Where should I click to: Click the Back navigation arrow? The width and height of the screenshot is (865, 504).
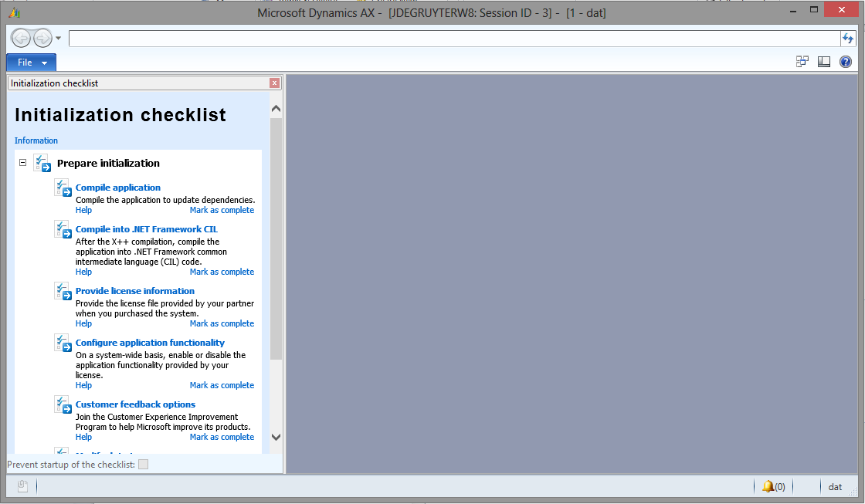click(x=22, y=38)
